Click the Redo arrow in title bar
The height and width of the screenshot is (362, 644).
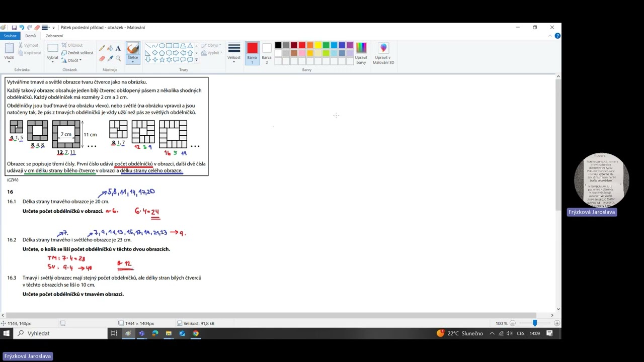29,28
